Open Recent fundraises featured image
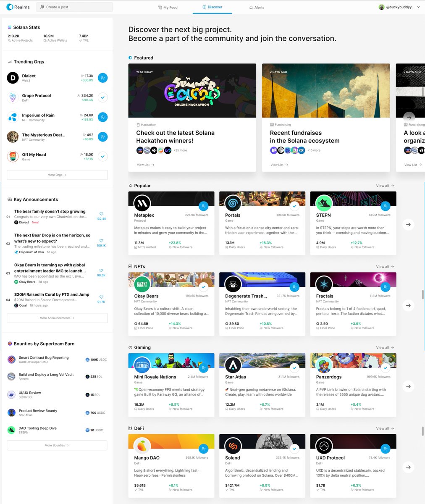The height and width of the screenshot is (504, 425). pyautogui.click(x=326, y=91)
